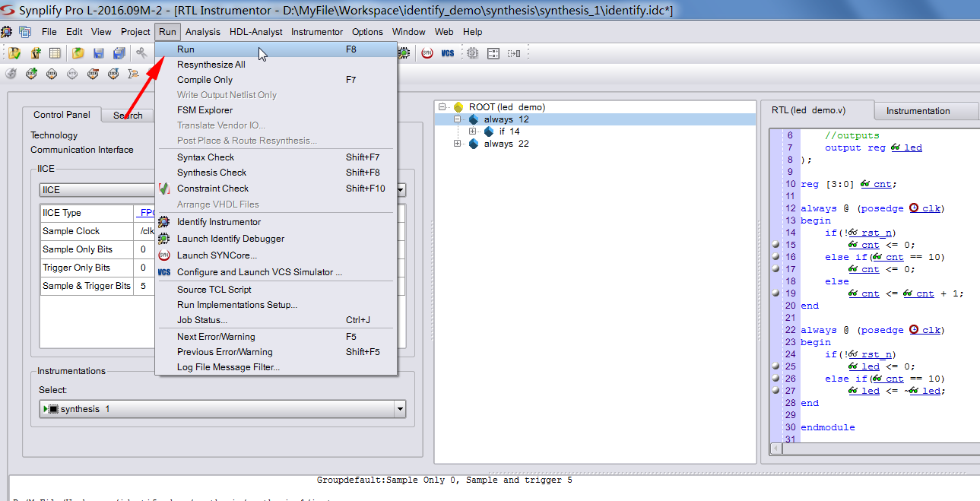Image resolution: width=980 pixels, height=501 pixels.
Task: Choose Resynthesize All menu entry
Action: 276,65
